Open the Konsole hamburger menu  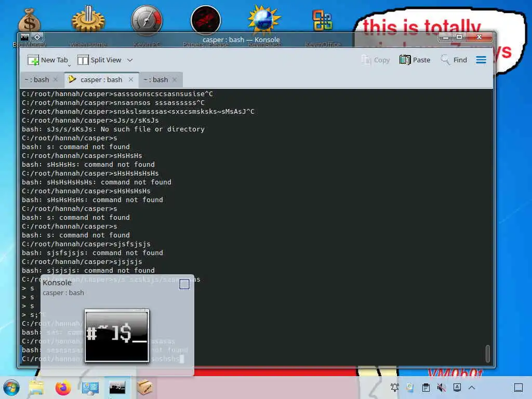[481, 60]
